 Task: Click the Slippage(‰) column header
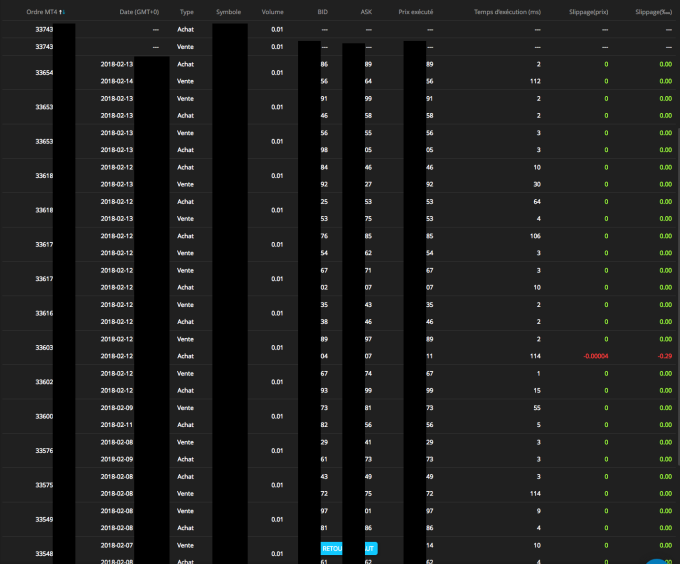[x=654, y=12]
